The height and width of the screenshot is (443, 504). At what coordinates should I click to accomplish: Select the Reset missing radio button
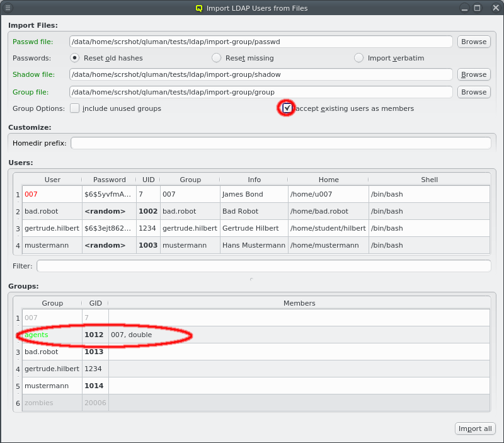tap(216, 58)
